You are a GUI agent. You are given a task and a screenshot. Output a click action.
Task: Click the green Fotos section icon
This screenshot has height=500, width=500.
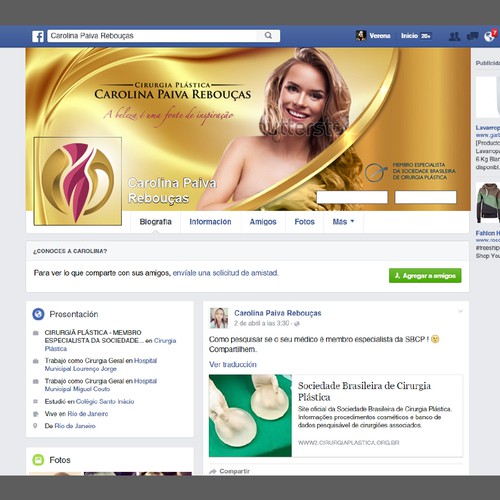(38, 460)
